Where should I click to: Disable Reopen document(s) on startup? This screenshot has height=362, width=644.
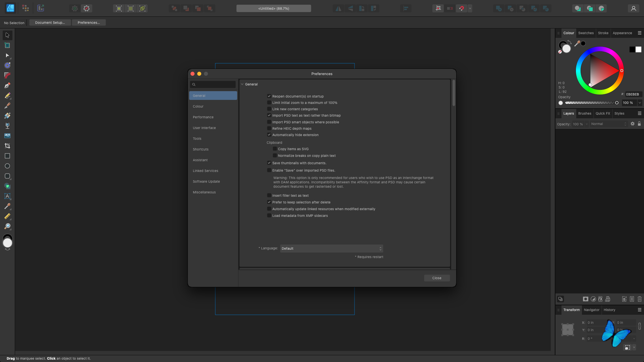(x=269, y=96)
